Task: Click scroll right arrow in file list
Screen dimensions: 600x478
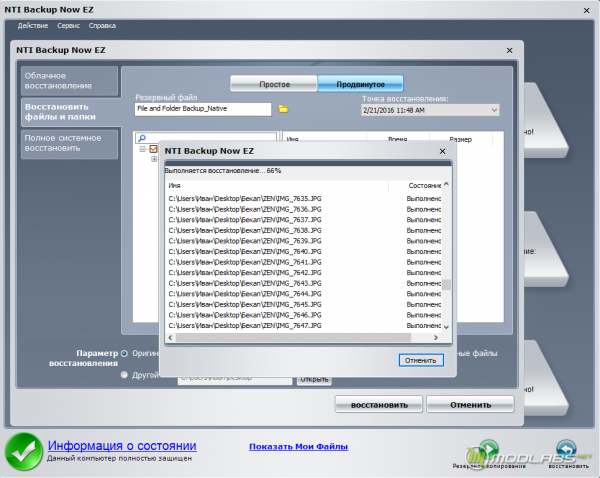Action: point(435,338)
